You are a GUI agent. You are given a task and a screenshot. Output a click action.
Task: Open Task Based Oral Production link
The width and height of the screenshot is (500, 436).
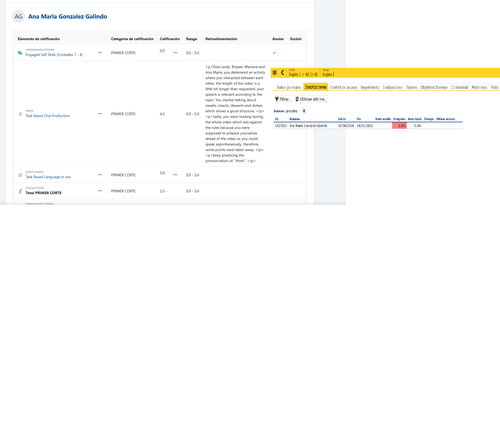click(x=48, y=116)
